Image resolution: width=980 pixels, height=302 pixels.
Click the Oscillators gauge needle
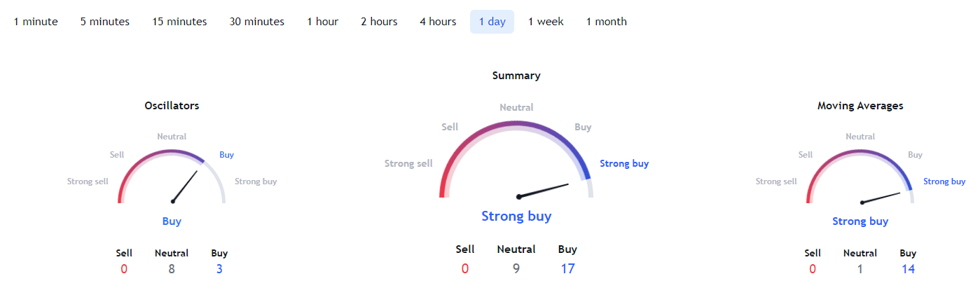pos(185,186)
